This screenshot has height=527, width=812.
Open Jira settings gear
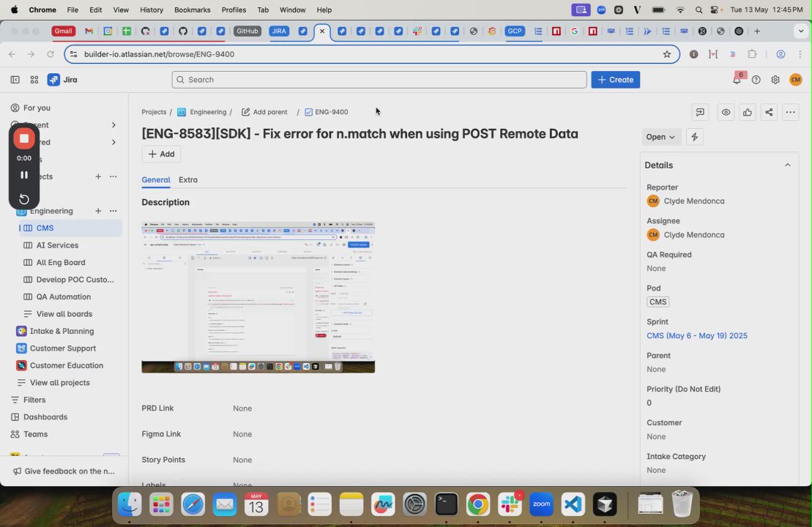(775, 80)
